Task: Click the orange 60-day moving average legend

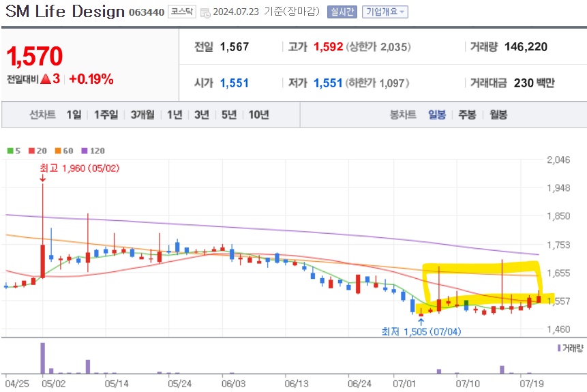Action: point(64,151)
